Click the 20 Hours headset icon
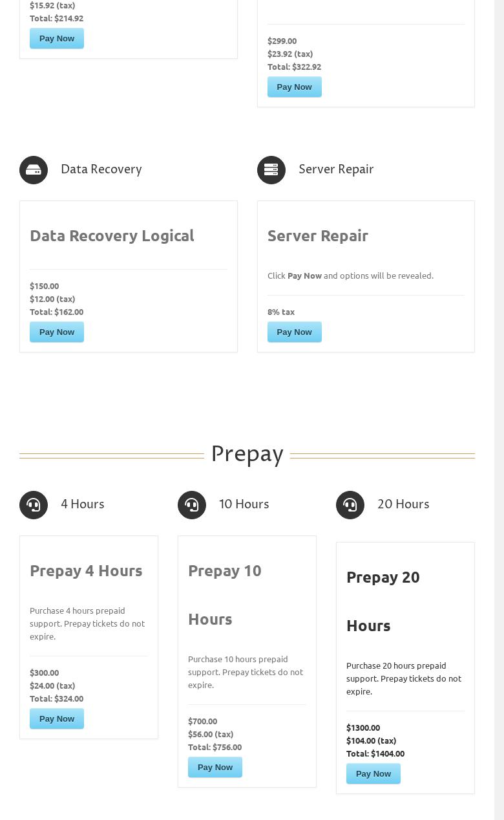504x820 pixels. tap(350, 505)
